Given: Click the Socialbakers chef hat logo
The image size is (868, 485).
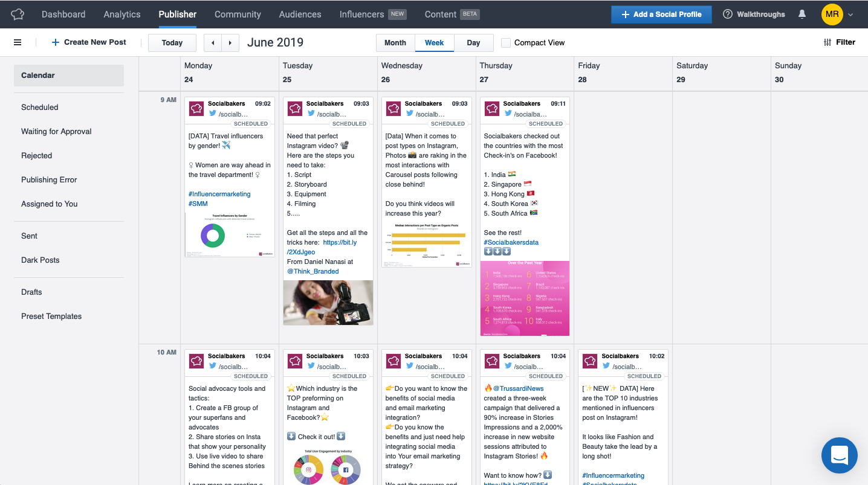Looking at the screenshot, I should pyautogui.click(x=18, y=14).
